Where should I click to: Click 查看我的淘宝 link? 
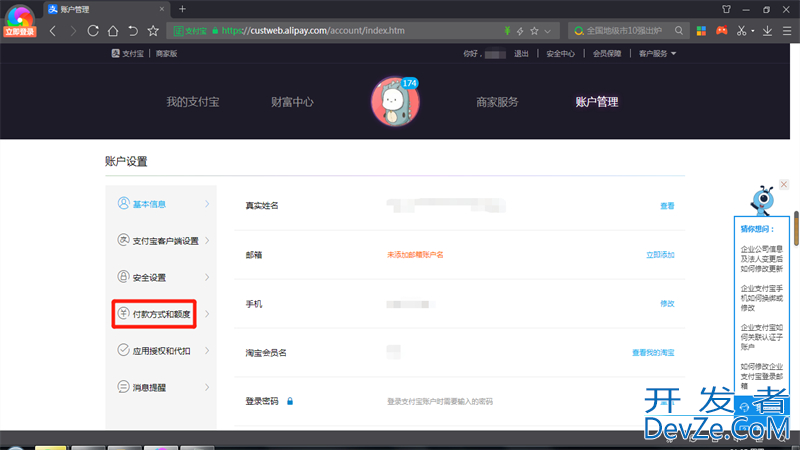(x=653, y=353)
